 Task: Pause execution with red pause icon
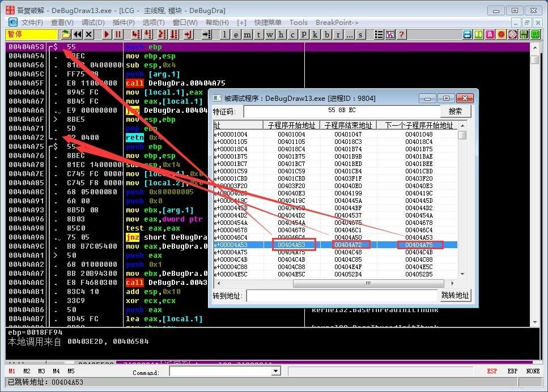tap(118, 34)
